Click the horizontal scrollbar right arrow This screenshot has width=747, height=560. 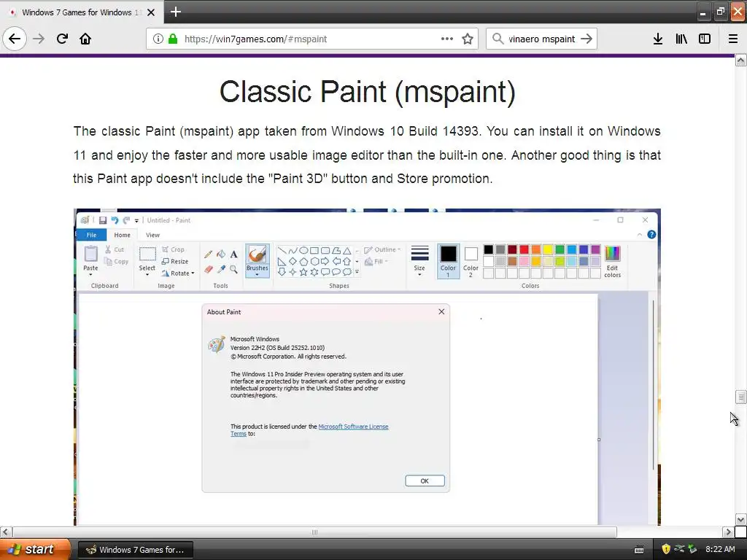728,532
